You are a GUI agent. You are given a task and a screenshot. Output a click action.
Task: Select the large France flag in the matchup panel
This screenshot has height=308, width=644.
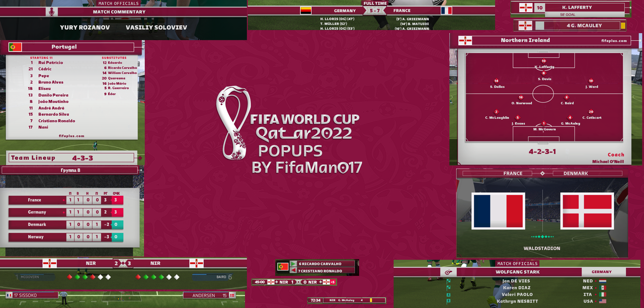[498, 211]
